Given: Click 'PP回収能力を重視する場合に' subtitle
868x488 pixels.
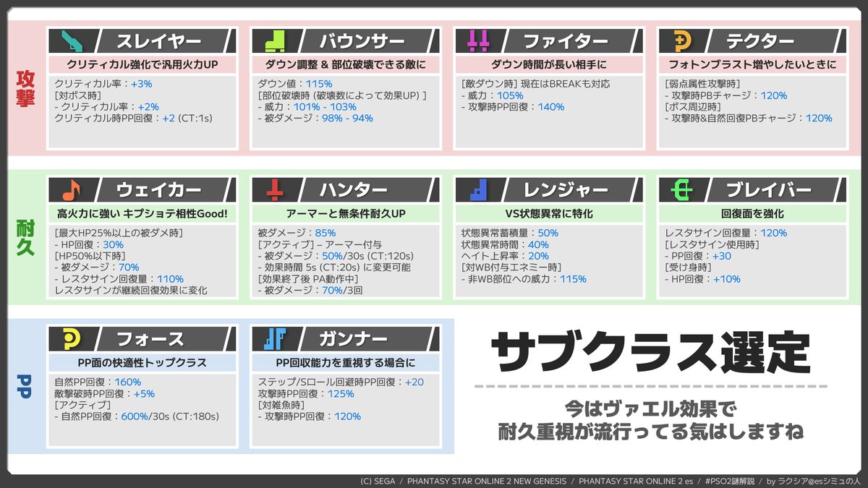Looking at the screenshot, I should pos(346,362).
